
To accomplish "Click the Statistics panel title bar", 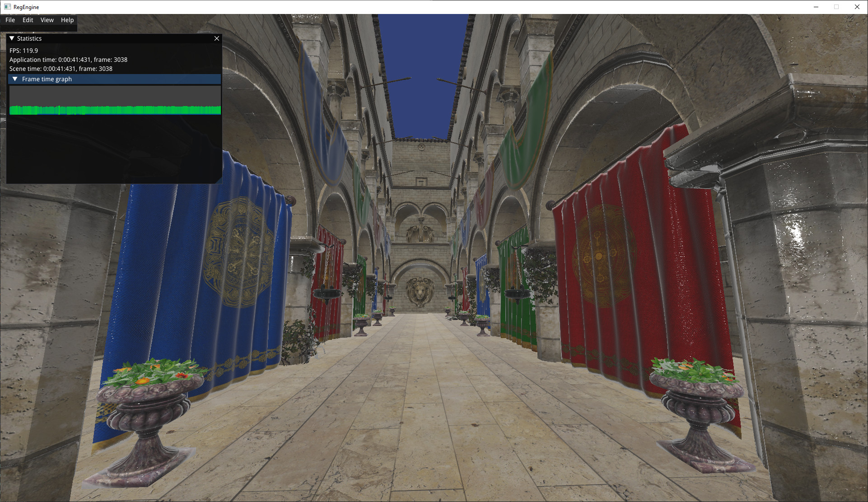I will [113, 39].
